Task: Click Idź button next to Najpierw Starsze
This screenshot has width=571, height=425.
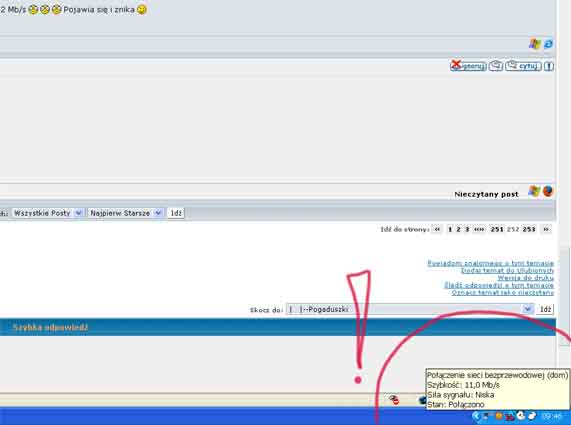Action: pyautogui.click(x=176, y=213)
